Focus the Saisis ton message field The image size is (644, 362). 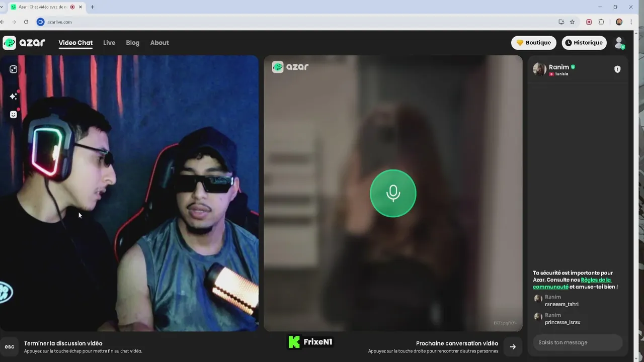click(578, 342)
